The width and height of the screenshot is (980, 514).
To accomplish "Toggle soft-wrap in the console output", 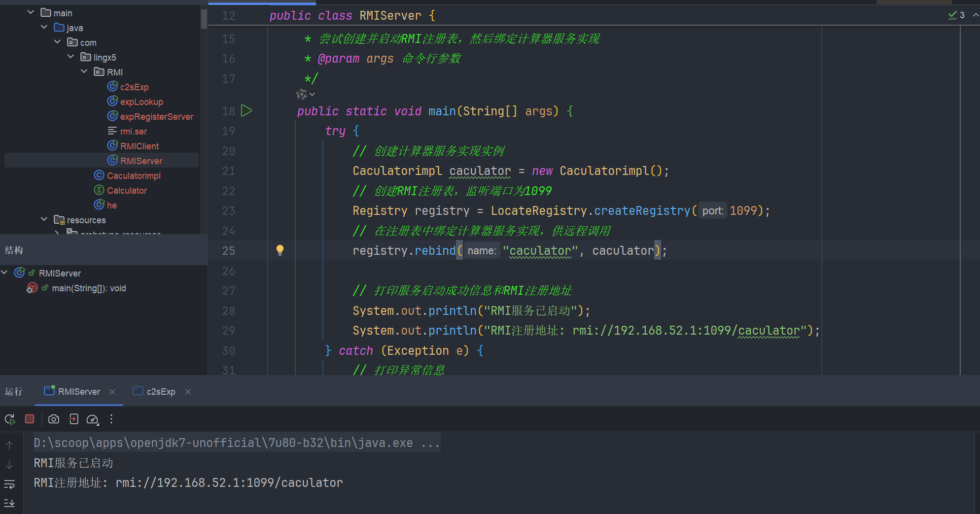I will coord(9,484).
